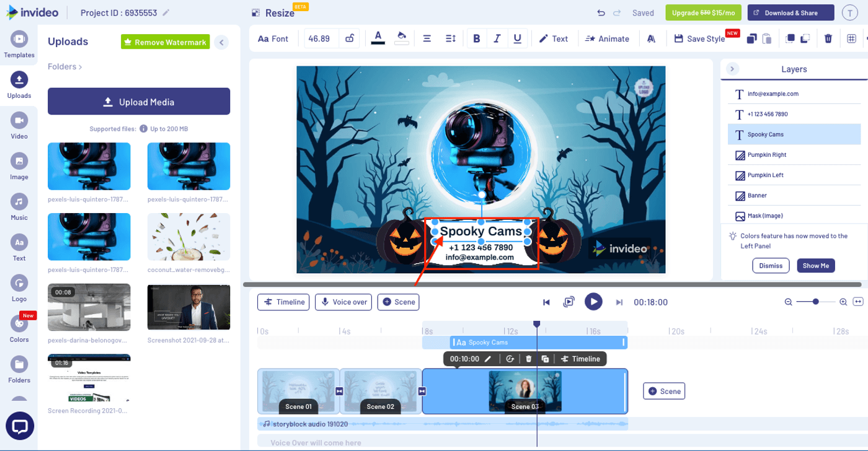Click the Download & Share button

(790, 12)
